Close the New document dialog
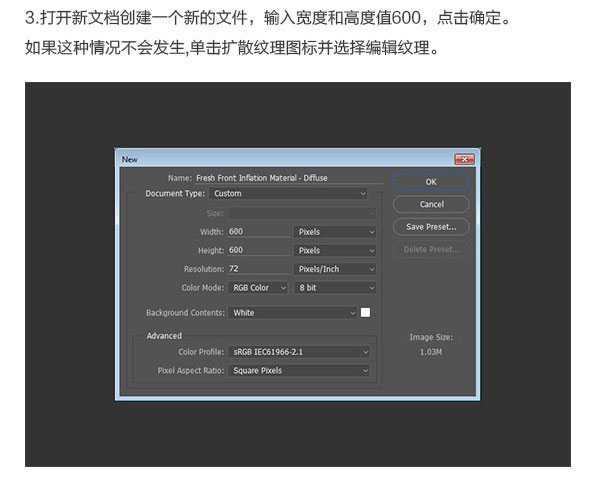 [x=464, y=159]
